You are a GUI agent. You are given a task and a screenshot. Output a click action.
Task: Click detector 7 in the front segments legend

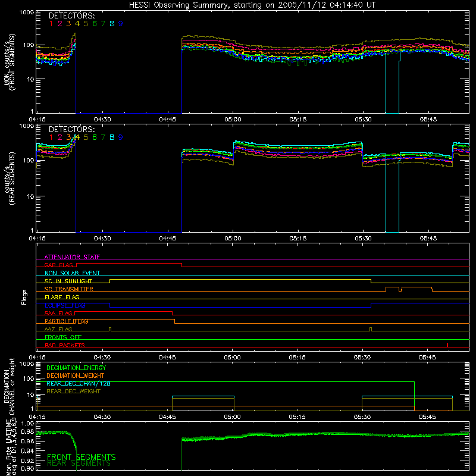point(103,24)
